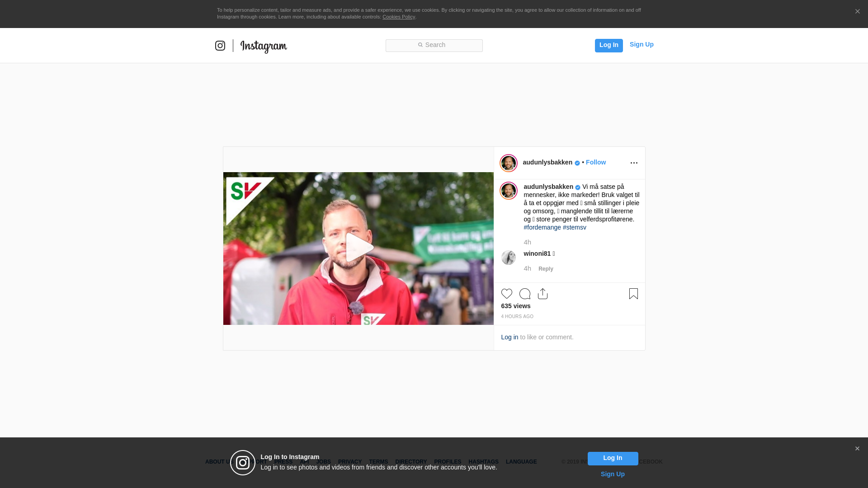Viewport: 868px width, 488px height.
Task: Open the Instagram wordmark home link
Action: tap(264, 46)
